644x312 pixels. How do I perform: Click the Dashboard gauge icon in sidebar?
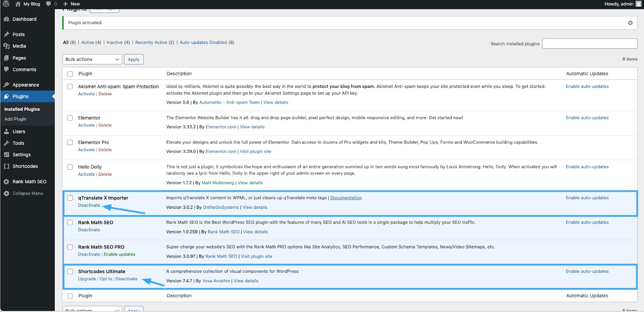pyautogui.click(x=6, y=19)
